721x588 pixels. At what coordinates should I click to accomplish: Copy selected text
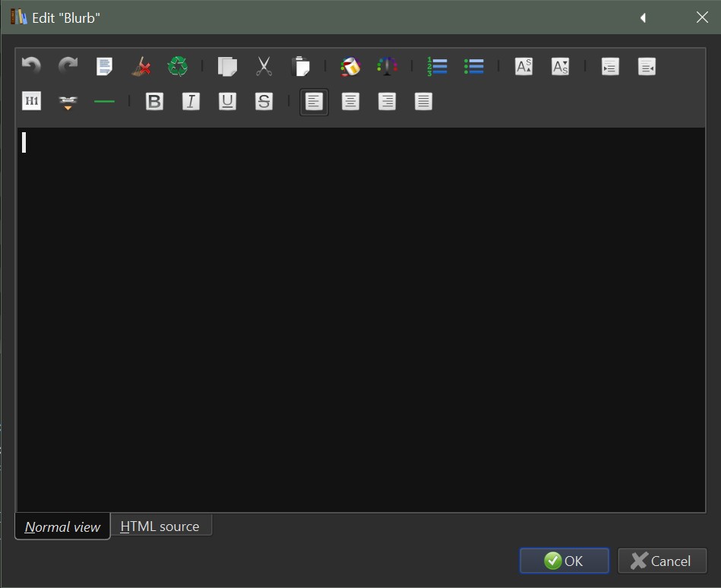[x=227, y=66]
